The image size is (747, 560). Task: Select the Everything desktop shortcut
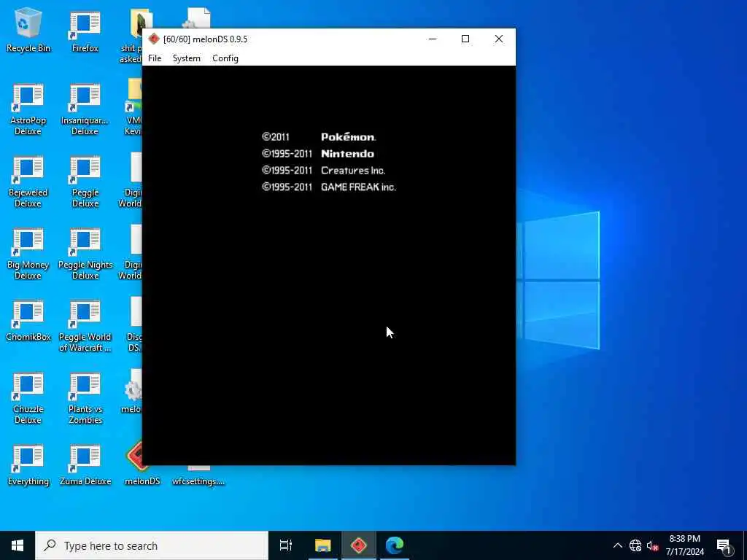[x=28, y=465]
